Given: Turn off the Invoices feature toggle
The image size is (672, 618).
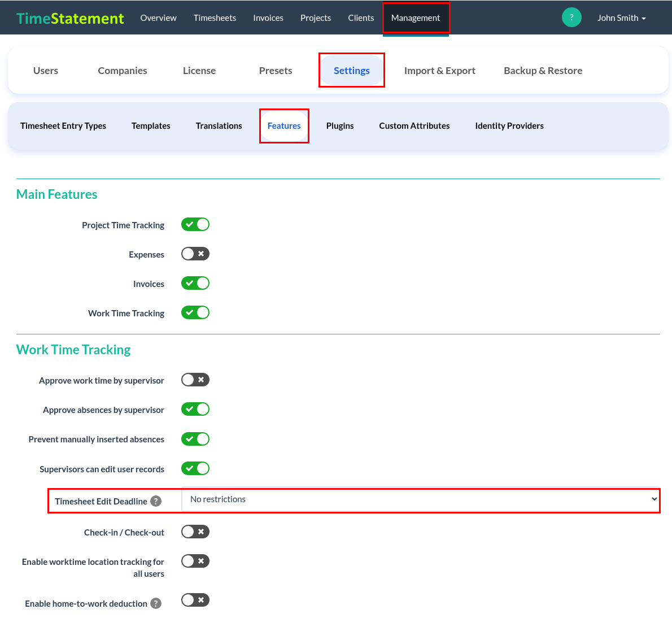Looking at the screenshot, I should pyautogui.click(x=195, y=283).
